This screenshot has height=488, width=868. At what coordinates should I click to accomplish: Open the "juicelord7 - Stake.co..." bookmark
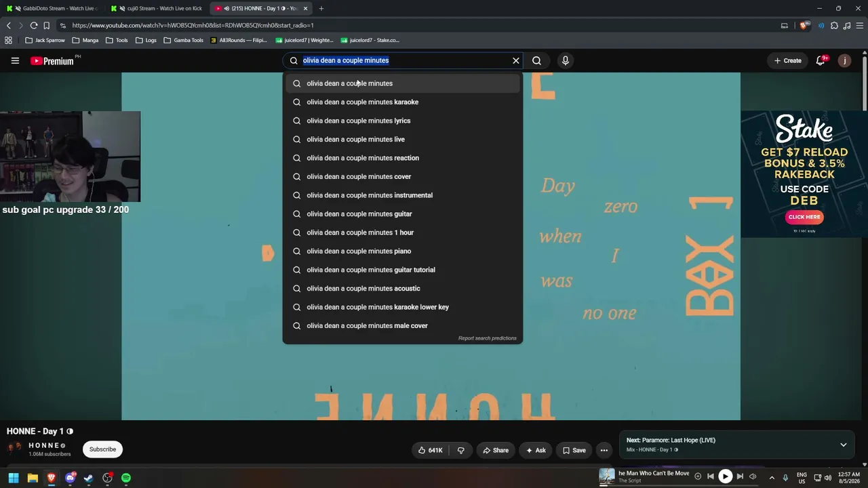(370, 40)
